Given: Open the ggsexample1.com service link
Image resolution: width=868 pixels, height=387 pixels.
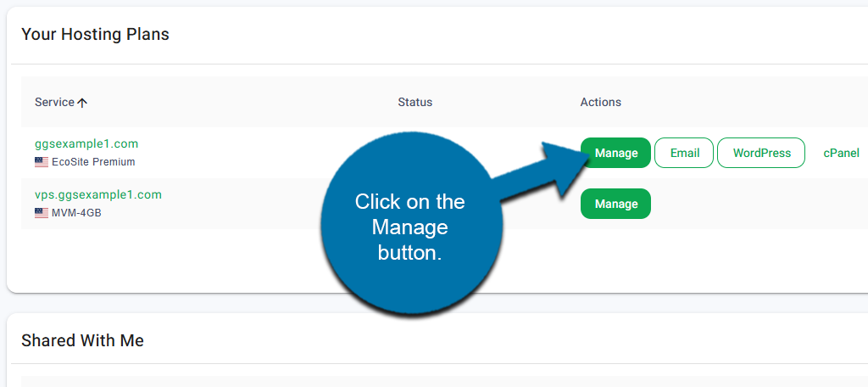Looking at the screenshot, I should tap(86, 143).
